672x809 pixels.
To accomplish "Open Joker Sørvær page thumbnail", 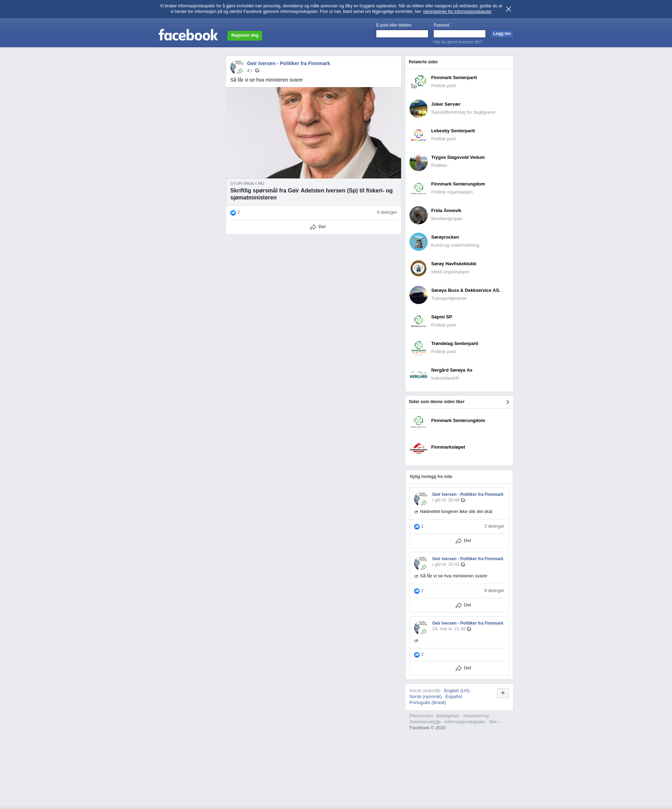I will coord(419,108).
